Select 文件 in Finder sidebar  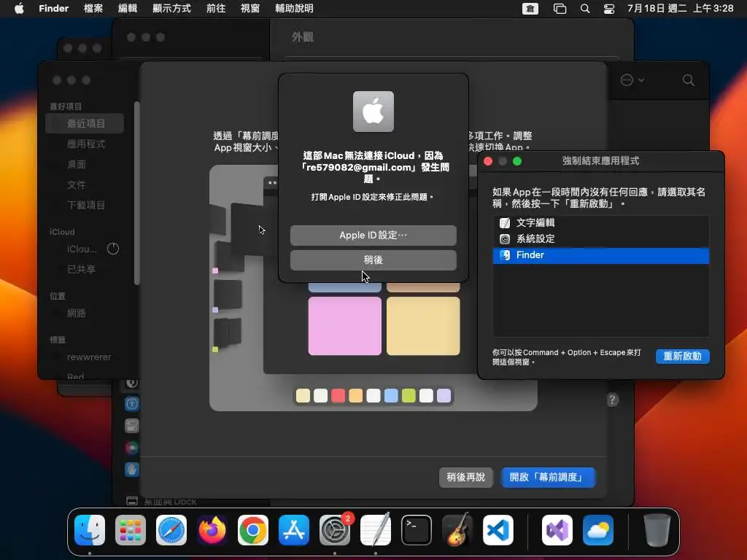(85, 184)
